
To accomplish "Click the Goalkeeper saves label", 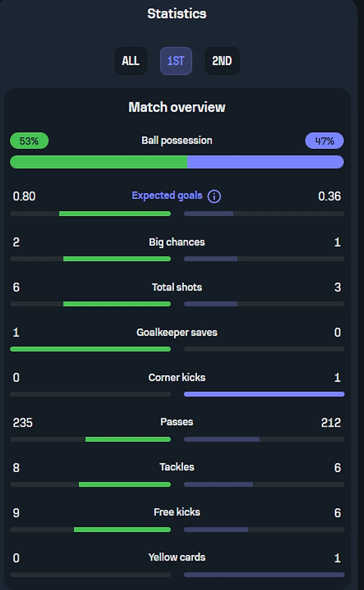I will point(177,332).
